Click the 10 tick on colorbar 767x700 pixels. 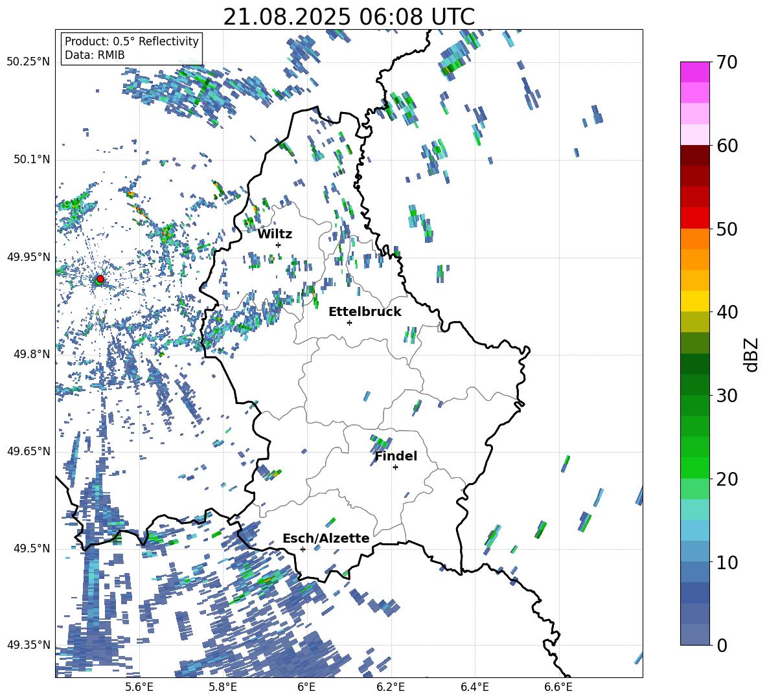(727, 563)
